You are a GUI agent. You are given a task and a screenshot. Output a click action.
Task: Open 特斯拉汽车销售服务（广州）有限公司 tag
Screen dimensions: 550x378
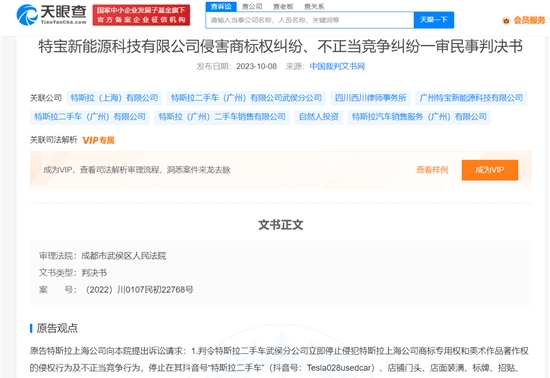pos(419,117)
